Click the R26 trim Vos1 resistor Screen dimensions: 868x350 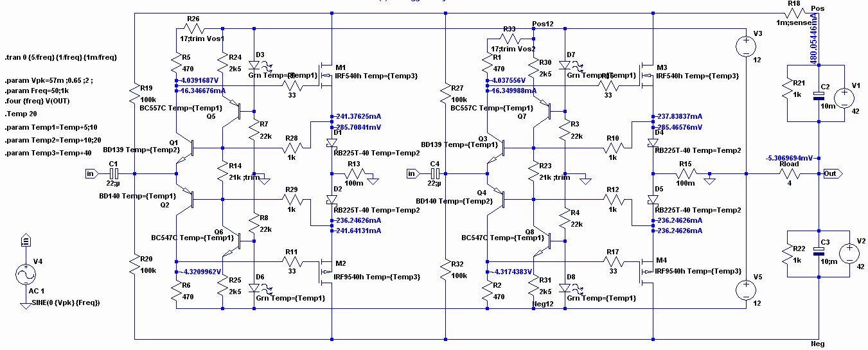click(x=193, y=29)
